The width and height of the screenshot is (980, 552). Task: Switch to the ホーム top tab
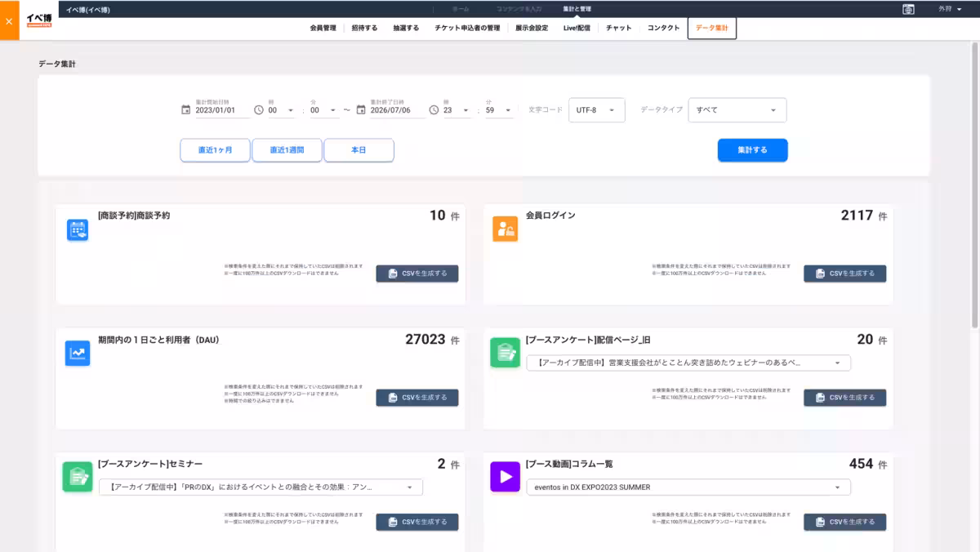pos(461,9)
